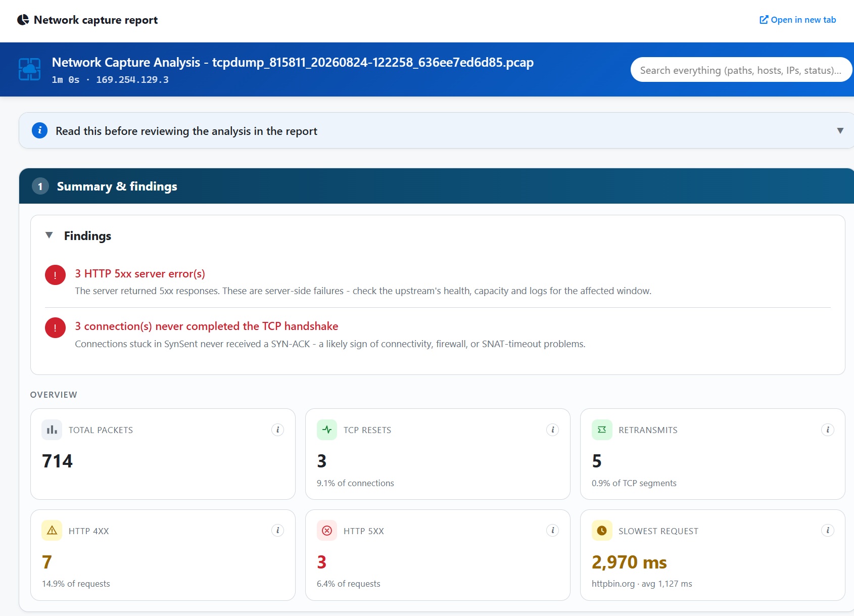Click the Summary & findings section header
The width and height of the screenshot is (854, 616).
pyautogui.click(x=436, y=186)
